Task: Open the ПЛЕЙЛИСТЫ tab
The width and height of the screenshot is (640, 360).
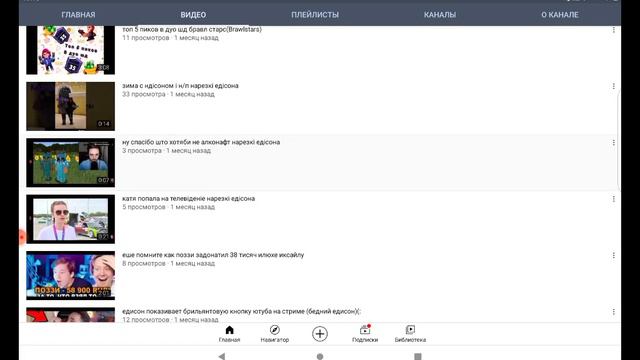Action: pyautogui.click(x=315, y=15)
